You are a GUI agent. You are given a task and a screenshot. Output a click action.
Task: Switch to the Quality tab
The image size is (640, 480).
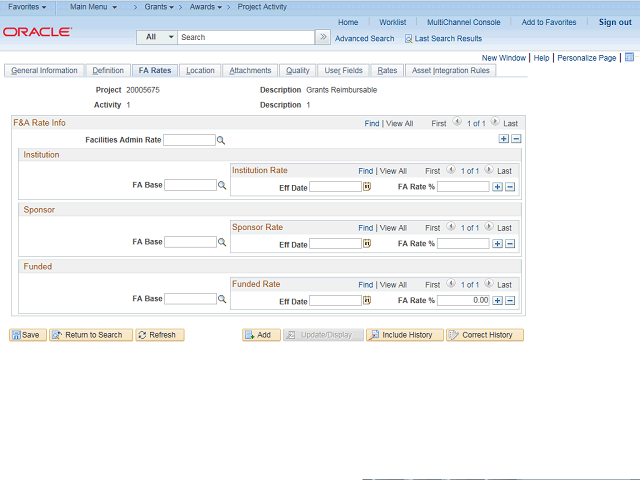298,71
